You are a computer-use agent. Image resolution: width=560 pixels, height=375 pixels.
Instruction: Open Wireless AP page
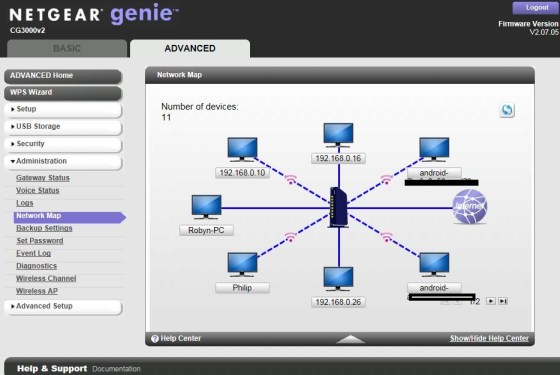point(37,291)
